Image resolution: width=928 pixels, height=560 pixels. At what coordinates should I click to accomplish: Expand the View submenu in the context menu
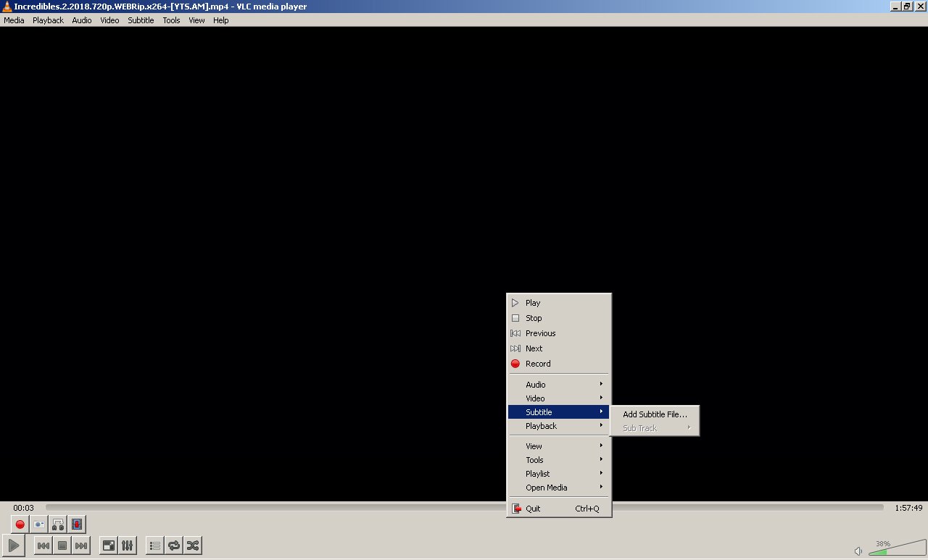558,446
